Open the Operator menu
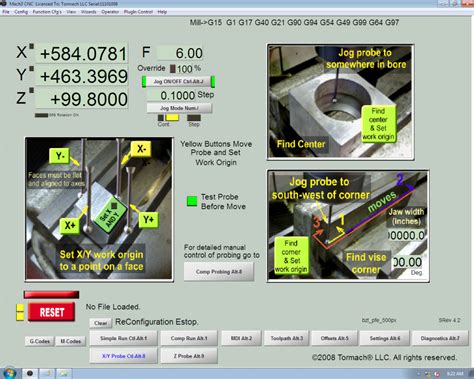Screen dimensions: 474x379 pyautogui.click(x=110, y=12)
